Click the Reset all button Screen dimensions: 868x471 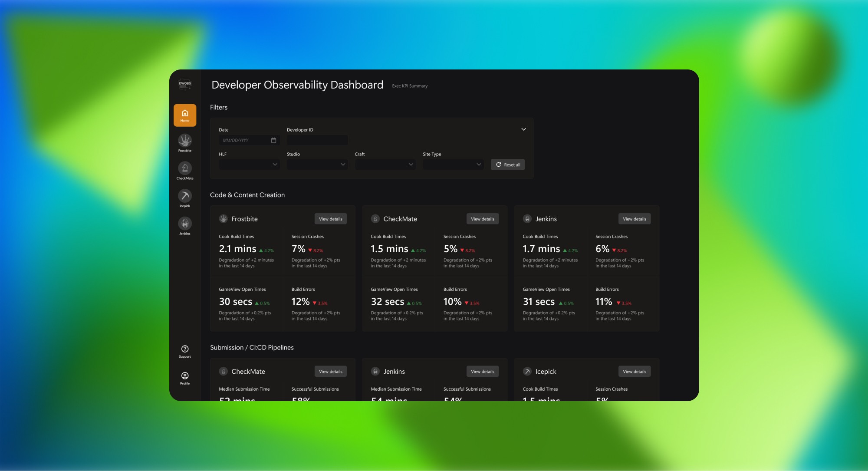click(x=508, y=165)
